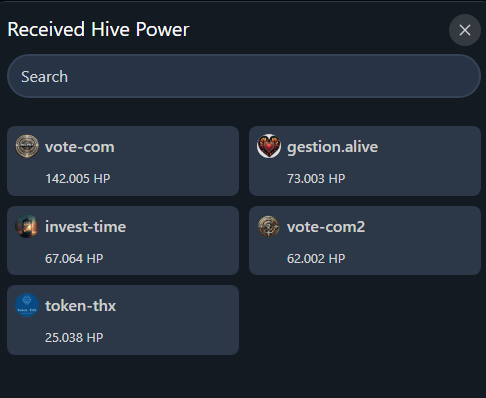The height and width of the screenshot is (398, 486).
Task: Select the 25.038 HP delegation amount
Action: pyautogui.click(x=74, y=338)
